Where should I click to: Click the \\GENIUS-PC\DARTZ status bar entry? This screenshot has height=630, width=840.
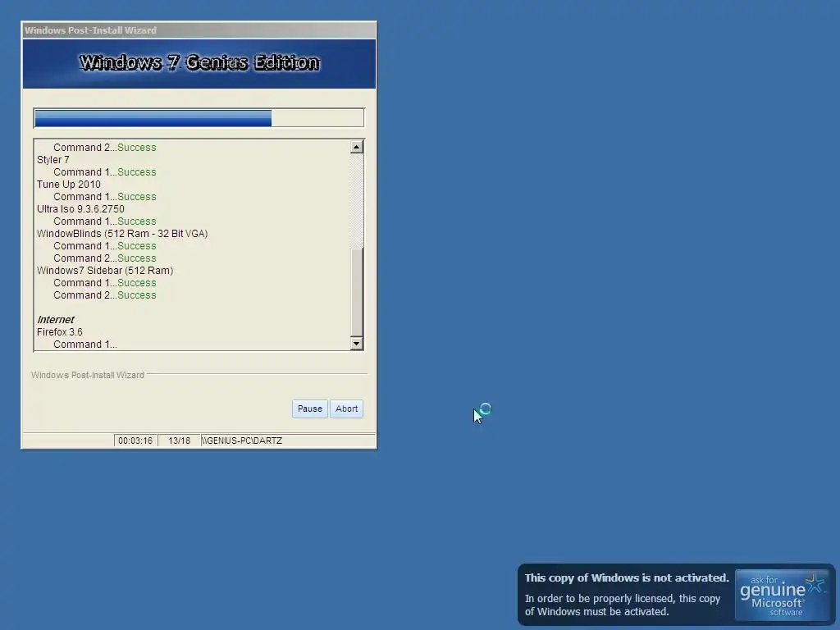point(288,441)
